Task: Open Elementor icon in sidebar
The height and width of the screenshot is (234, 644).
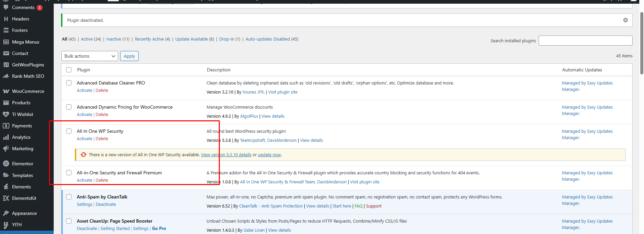Action: click(x=6, y=164)
